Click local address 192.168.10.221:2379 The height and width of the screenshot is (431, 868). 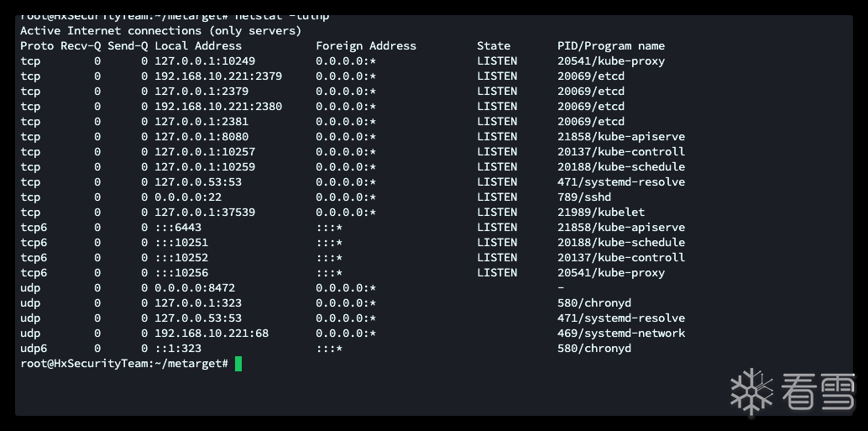[x=218, y=76]
